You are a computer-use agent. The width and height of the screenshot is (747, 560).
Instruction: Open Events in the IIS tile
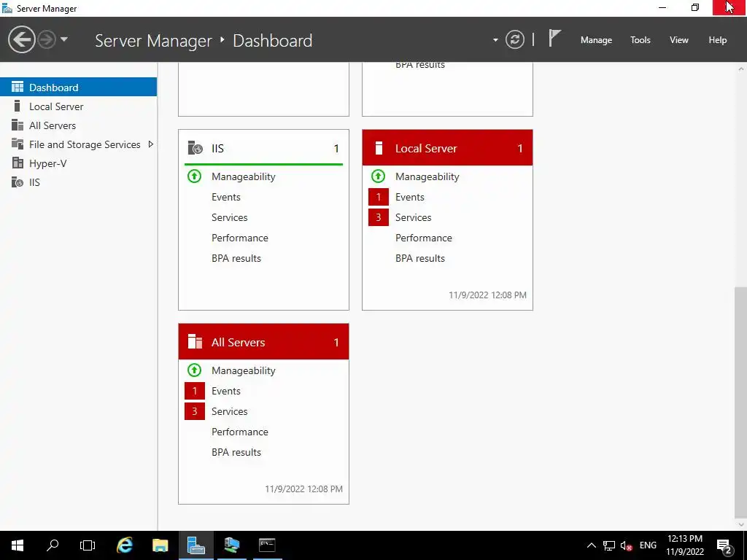[226, 197]
